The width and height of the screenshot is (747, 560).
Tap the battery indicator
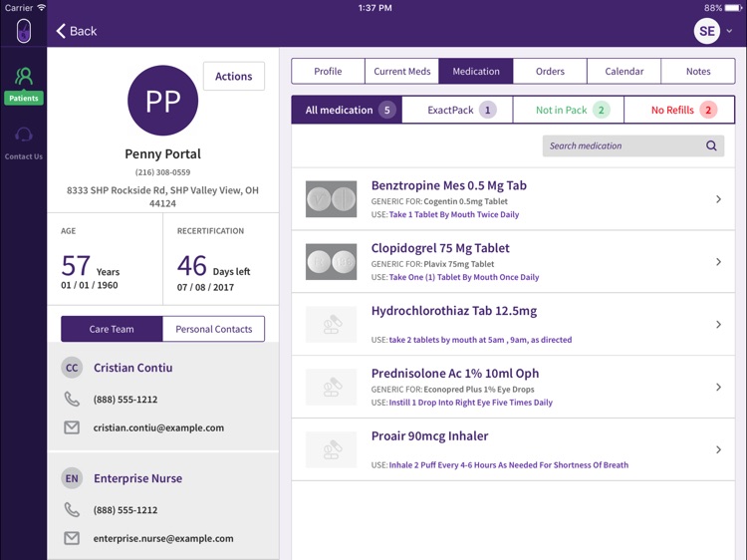[734, 8]
